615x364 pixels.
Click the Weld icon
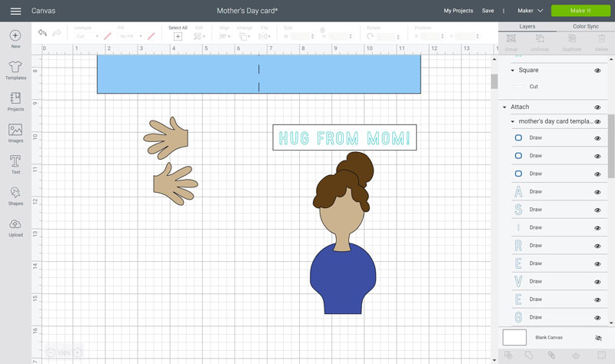[529, 356]
